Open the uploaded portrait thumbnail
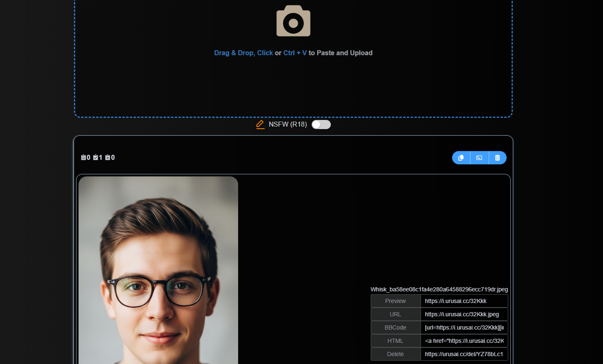This screenshot has width=603, height=364. 158,270
